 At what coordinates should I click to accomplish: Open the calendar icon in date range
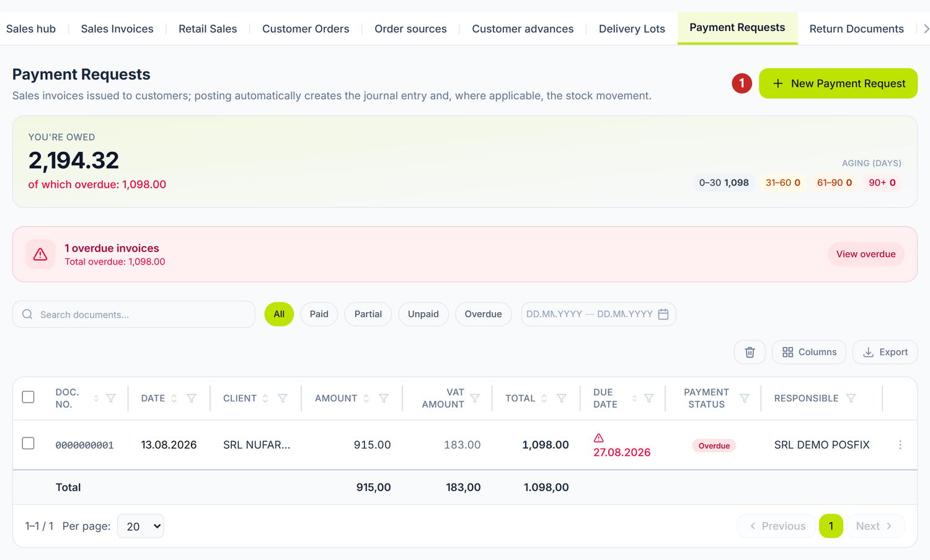pos(663,314)
